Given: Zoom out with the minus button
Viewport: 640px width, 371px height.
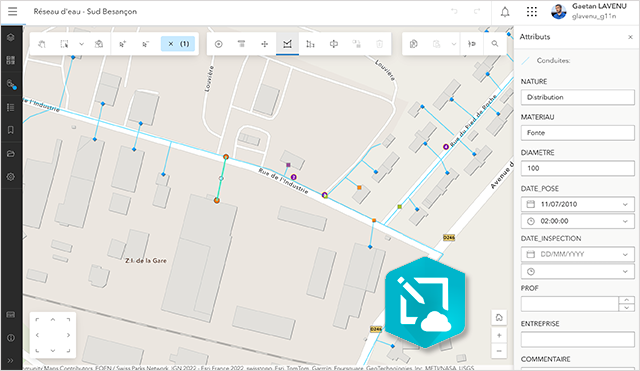Looking at the screenshot, I should pyautogui.click(x=499, y=351).
